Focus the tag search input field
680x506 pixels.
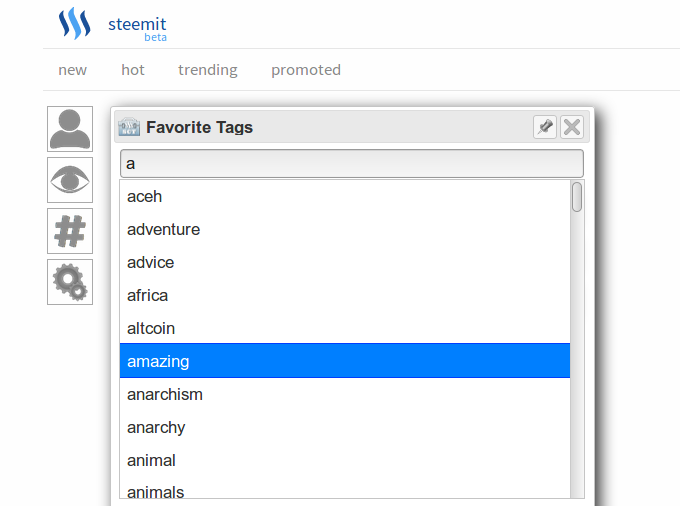[352, 163]
